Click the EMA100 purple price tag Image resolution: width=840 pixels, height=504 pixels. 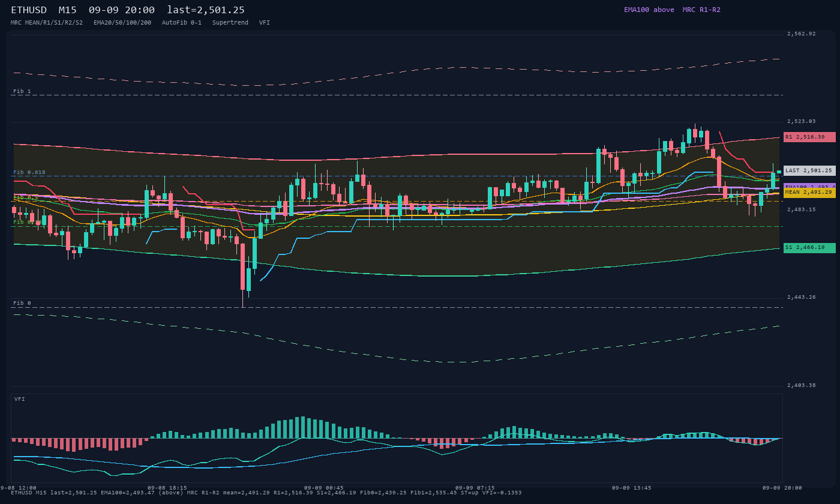pos(809,186)
